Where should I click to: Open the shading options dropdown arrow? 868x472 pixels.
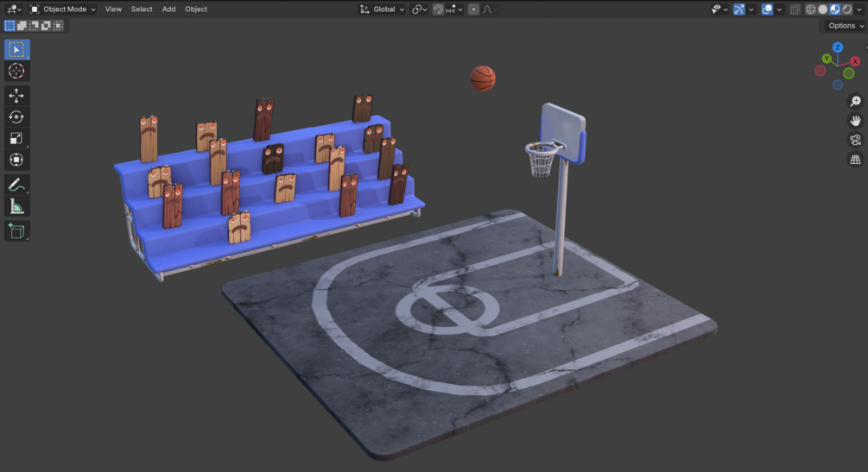859,9
